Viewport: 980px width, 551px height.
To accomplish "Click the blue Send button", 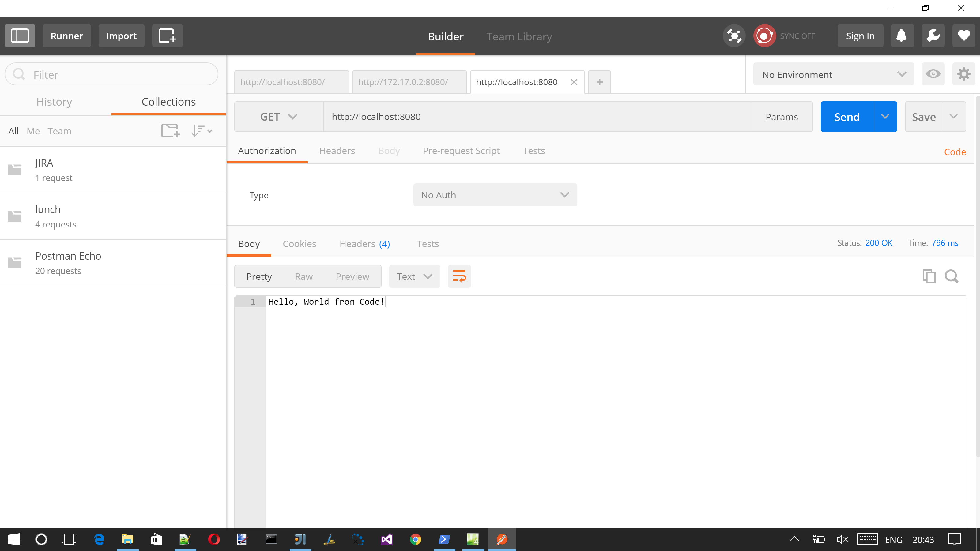I will [847, 117].
